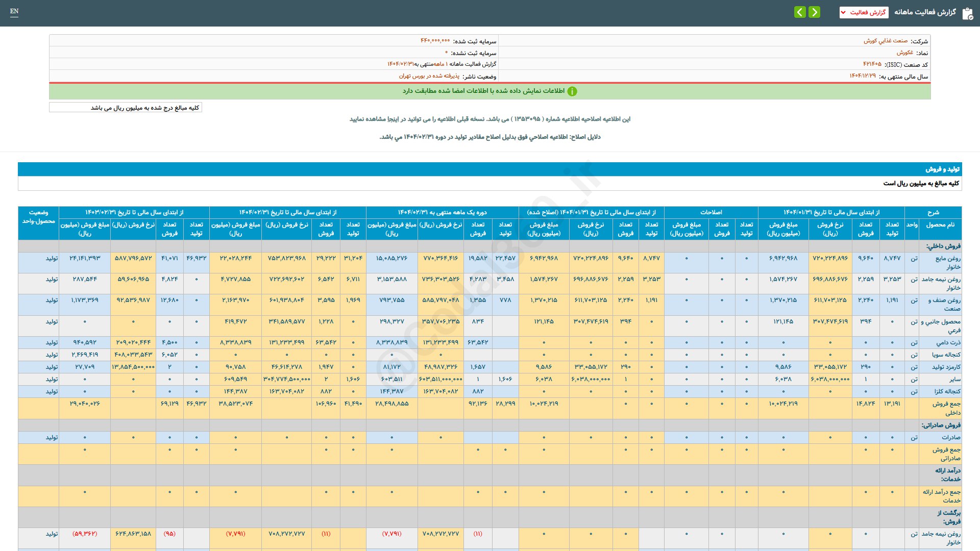Select rate '۶۰۳,۵۱۱,۰۰۰,۰۰۰'
This screenshot has height=551, width=980.
click(440, 379)
